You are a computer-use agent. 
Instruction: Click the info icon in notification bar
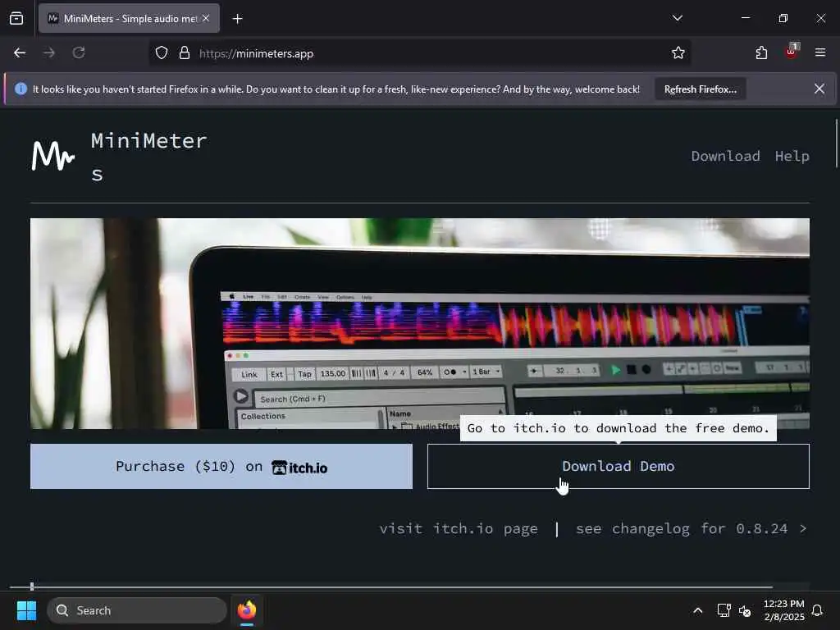point(21,89)
